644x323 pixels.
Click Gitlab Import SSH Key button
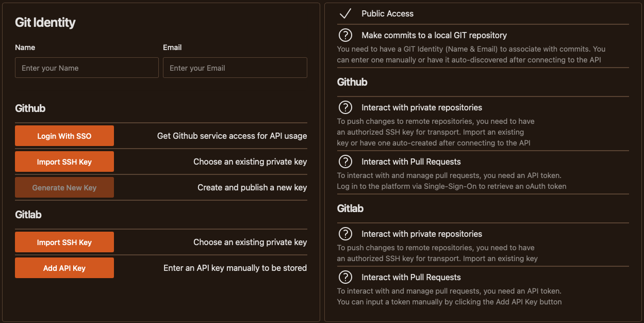click(64, 242)
